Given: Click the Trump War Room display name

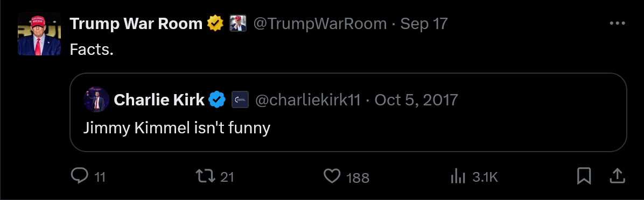Looking at the screenshot, I should click(x=136, y=24).
